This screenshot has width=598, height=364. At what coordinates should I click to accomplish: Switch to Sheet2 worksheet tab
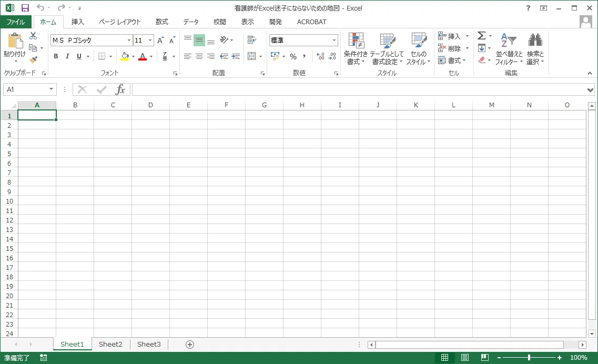(x=110, y=344)
